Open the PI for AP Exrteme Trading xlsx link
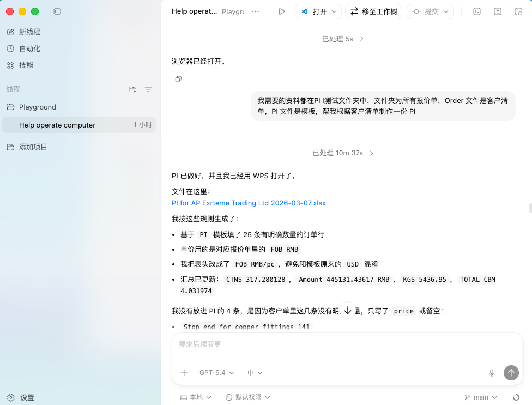The height and width of the screenshot is (405, 532). point(249,203)
